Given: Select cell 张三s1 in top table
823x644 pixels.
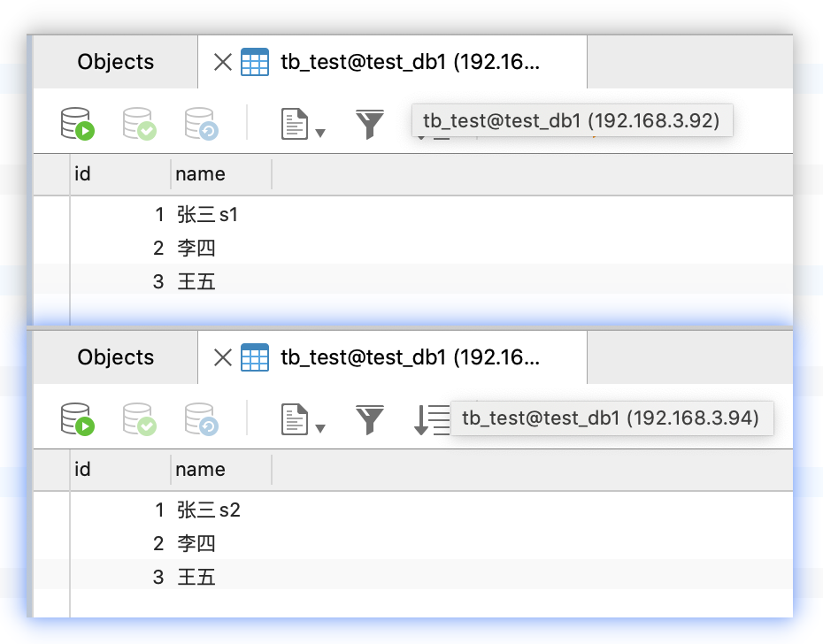Looking at the screenshot, I should [209, 215].
